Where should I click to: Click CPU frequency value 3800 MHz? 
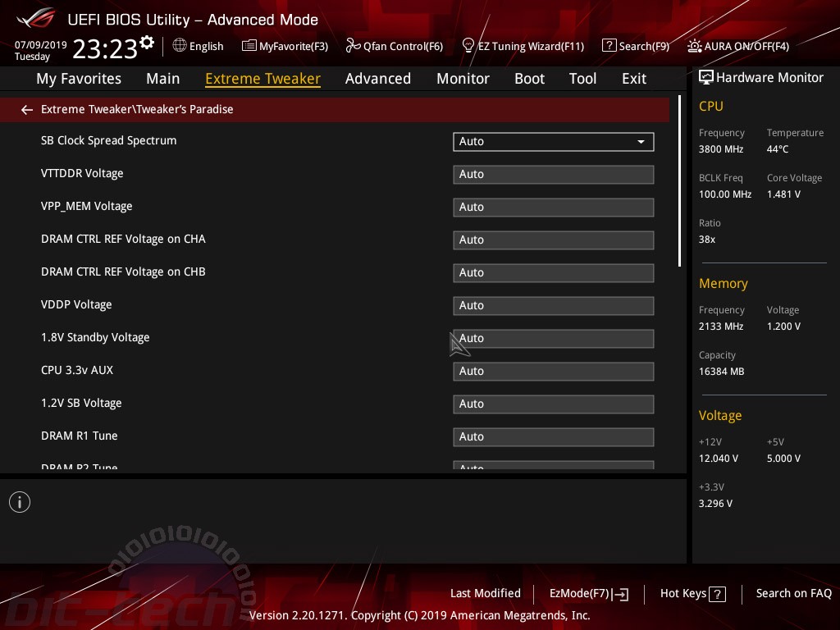point(721,149)
